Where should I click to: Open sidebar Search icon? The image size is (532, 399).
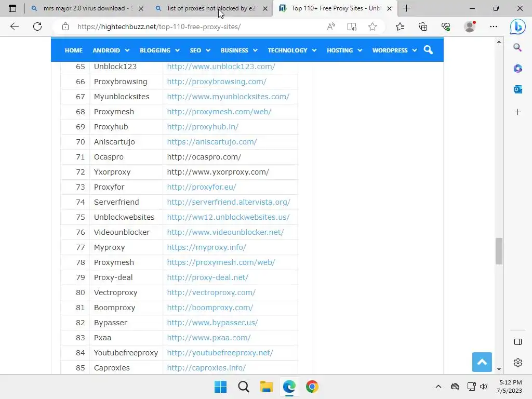pos(517,47)
